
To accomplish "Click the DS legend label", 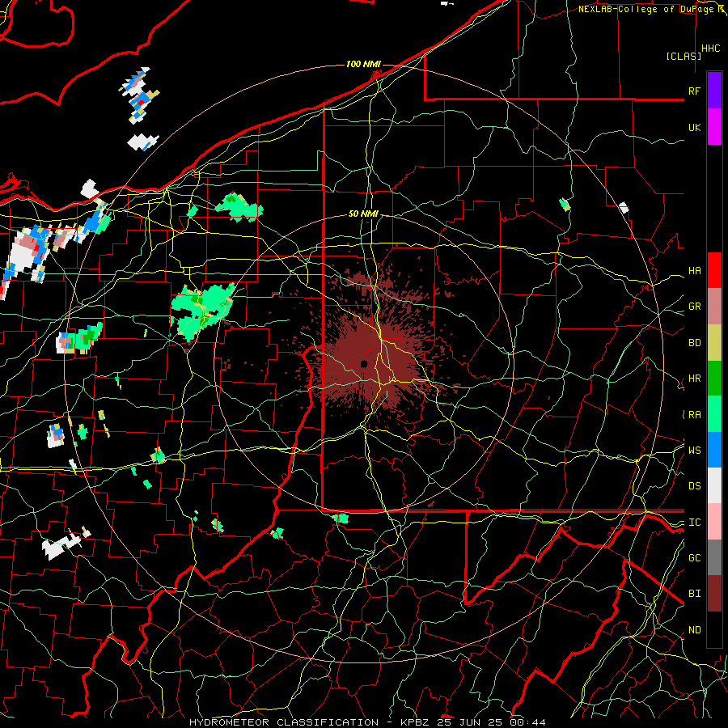I will click(694, 486).
